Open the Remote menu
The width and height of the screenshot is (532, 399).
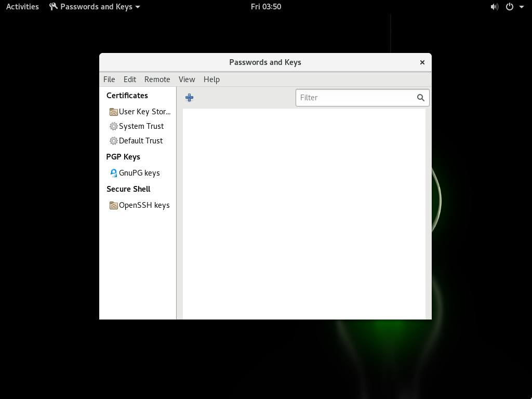pyautogui.click(x=157, y=79)
